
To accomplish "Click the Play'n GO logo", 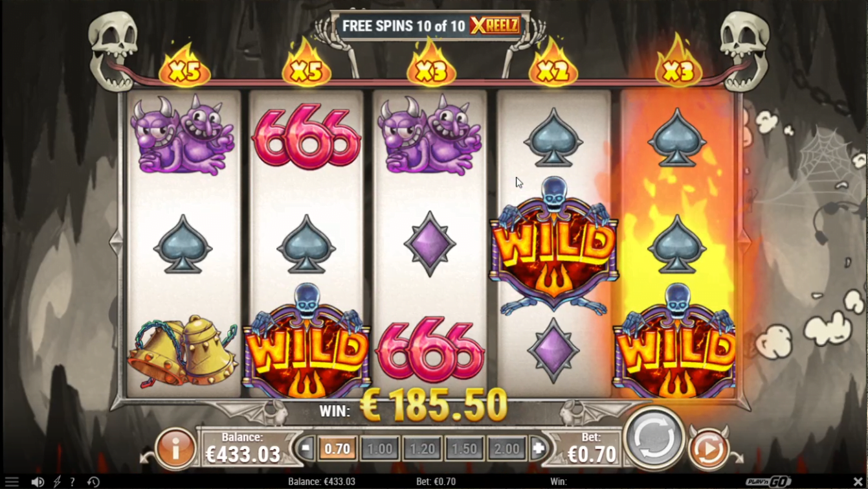I will pyautogui.click(x=768, y=482).
